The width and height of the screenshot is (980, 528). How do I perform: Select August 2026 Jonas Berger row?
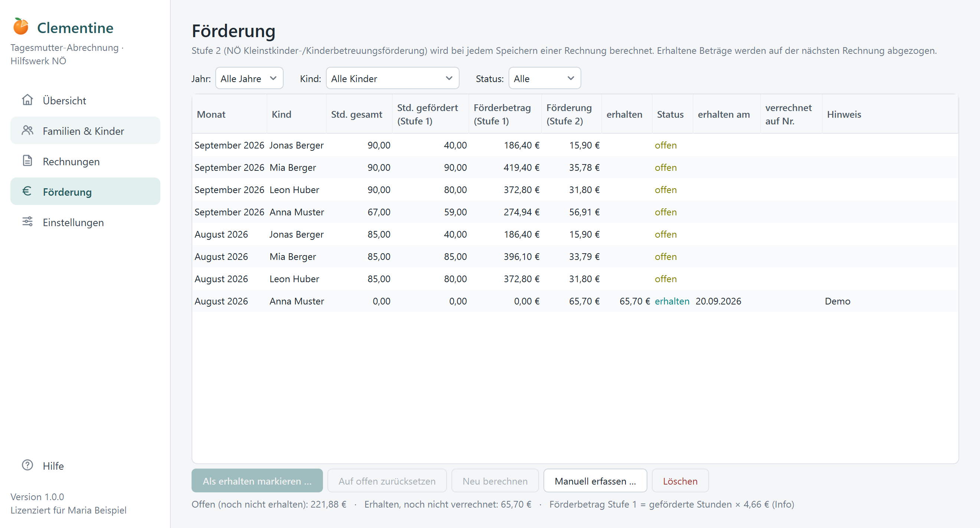pyautogui.click(x=575, y=234)
